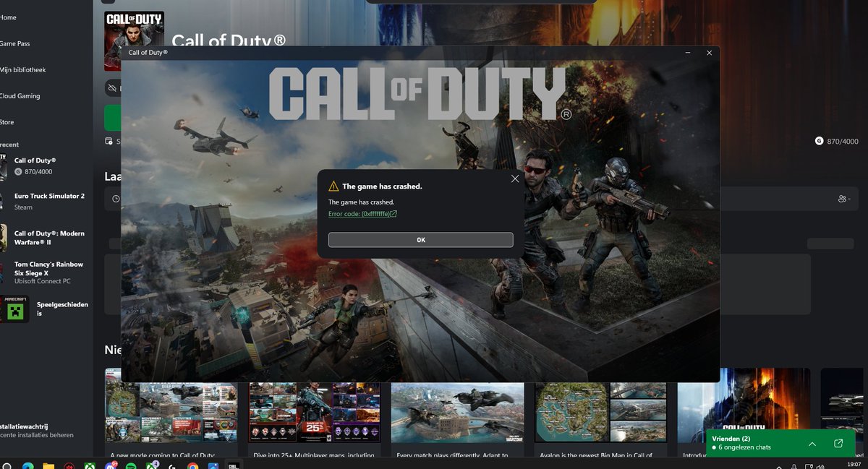Open Spotify from taskbar
Image resolution: width=868 pixels, height=469 pixels.
point(131,465)
